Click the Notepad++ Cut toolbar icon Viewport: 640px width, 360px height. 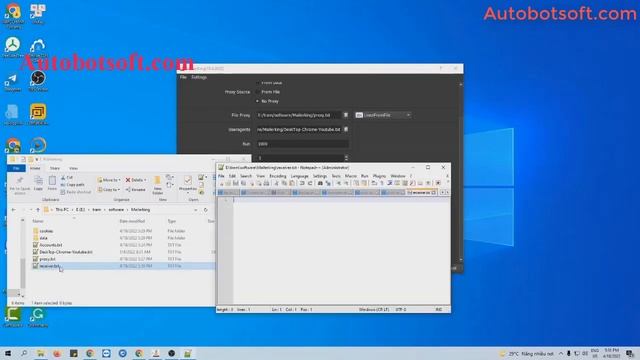pos(277,183)
